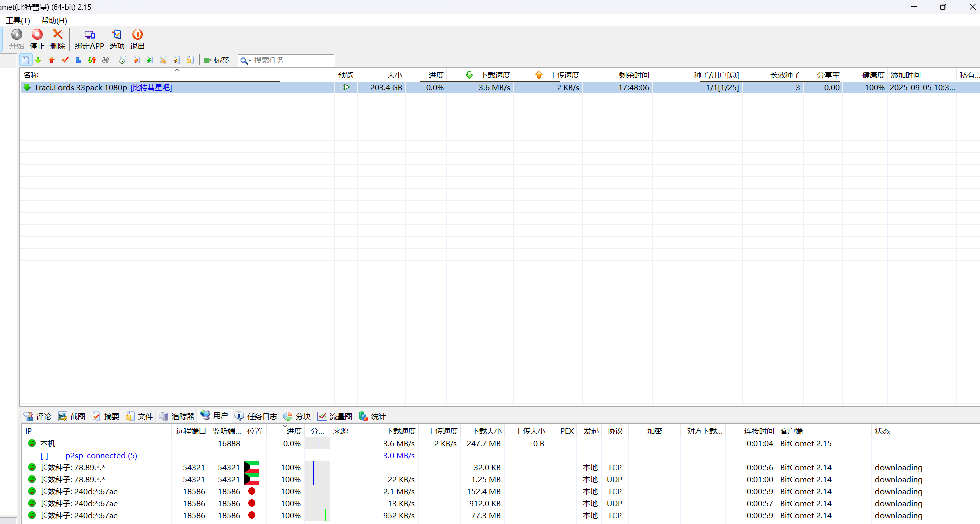Image resolution: width=980 pixels, height=524 pixels.
Task: Click the 标签 (Tags) button
Action: [216, 60]
